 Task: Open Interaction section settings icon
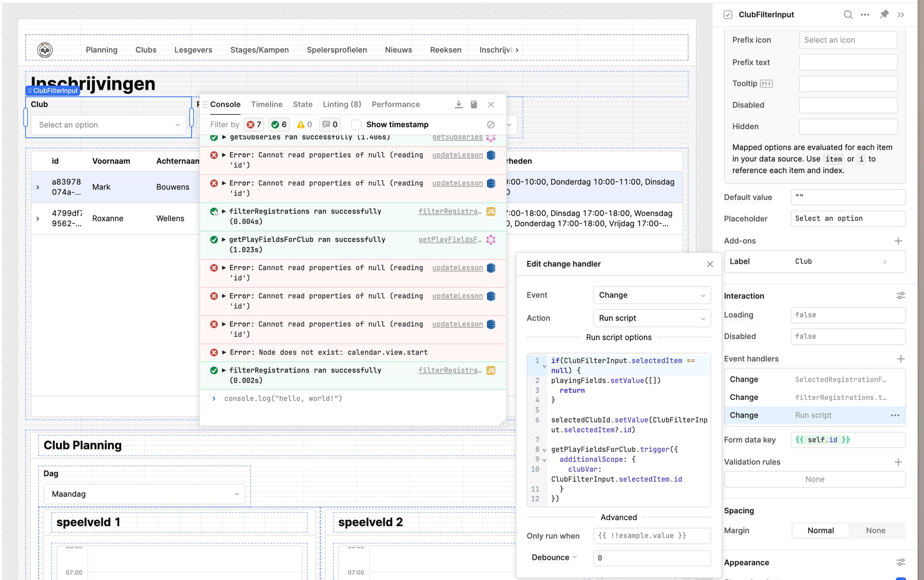pos(900,296)
